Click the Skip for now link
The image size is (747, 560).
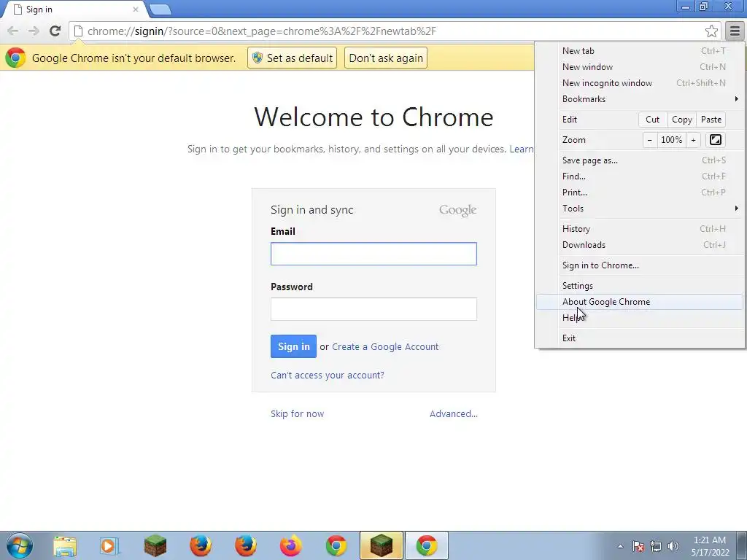298,414
